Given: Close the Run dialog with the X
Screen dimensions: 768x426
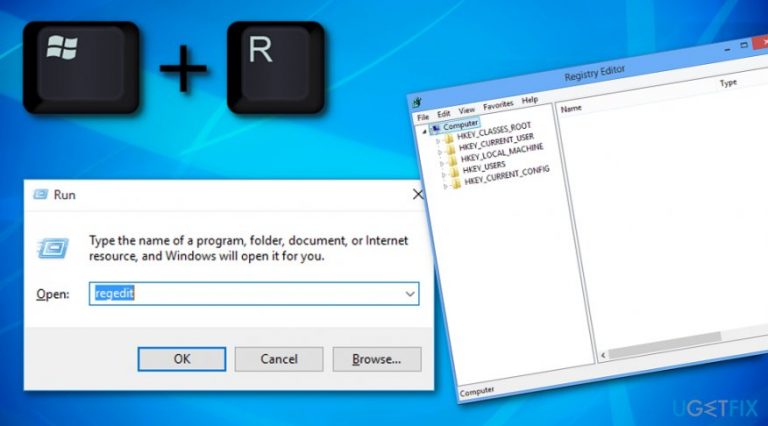Looking at the screenshot, I should pyautogui.click(x=418, y=194).
